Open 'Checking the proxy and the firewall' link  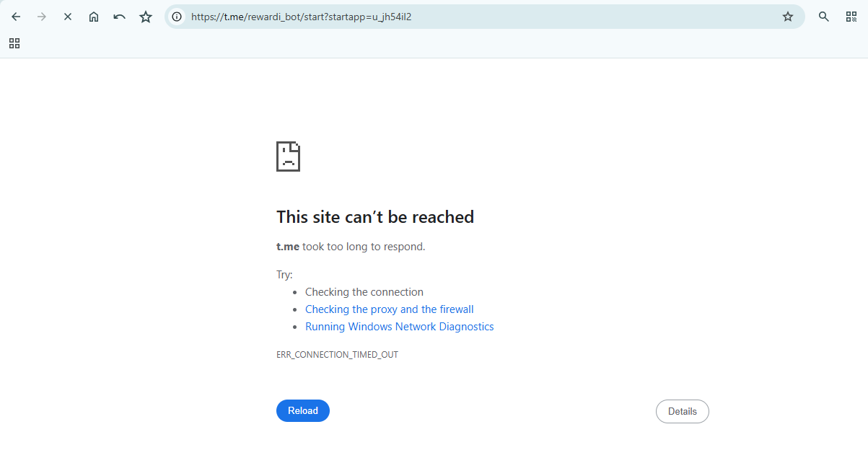(x=390, y=309)
